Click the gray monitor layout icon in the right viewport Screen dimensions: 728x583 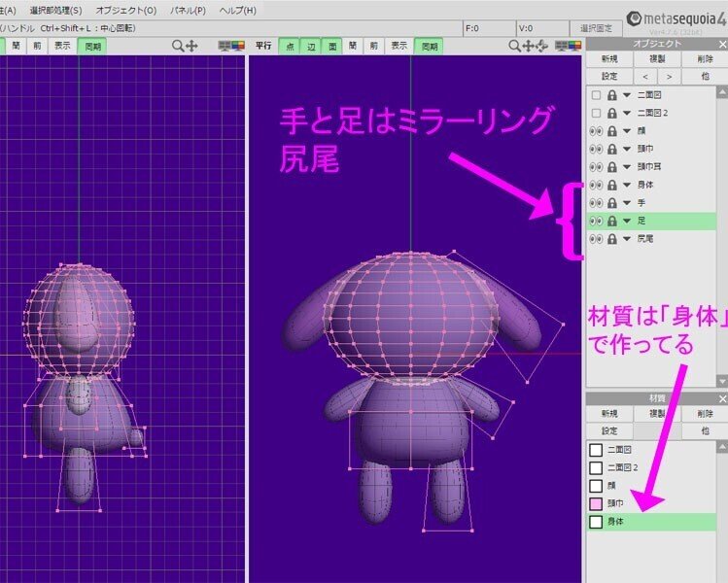[561, 46]
